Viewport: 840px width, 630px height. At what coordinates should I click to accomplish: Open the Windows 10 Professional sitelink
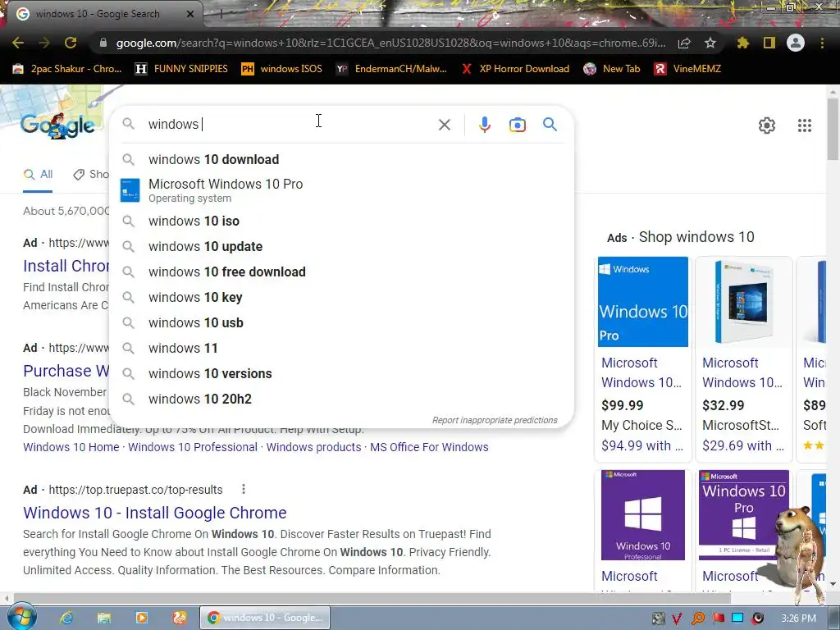[x=193, y=447]
